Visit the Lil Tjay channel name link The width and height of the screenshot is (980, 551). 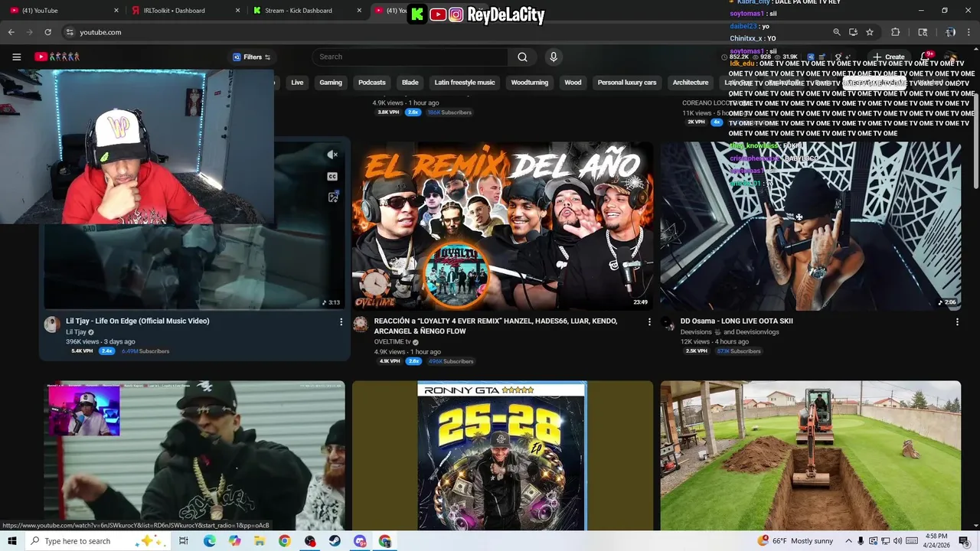tap(76, 332)
